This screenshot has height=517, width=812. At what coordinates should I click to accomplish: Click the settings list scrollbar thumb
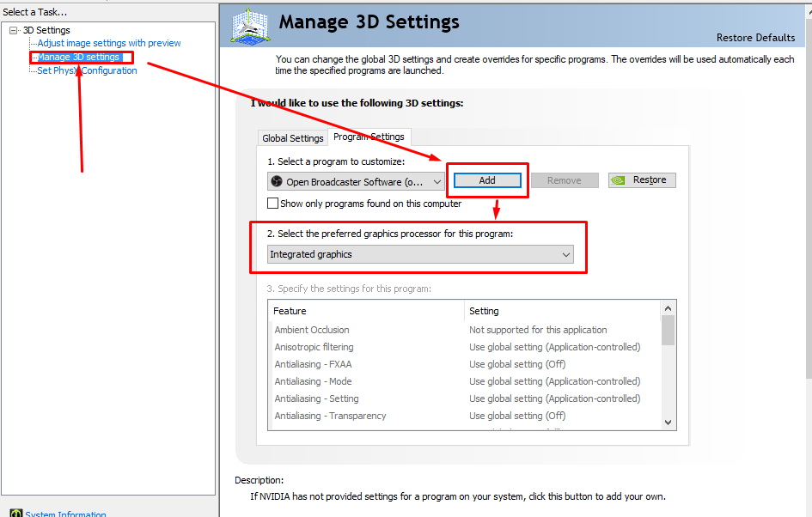pos(668,330)
